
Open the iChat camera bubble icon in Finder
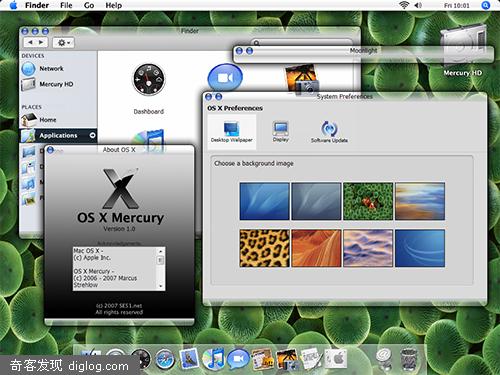coord(225,77)
